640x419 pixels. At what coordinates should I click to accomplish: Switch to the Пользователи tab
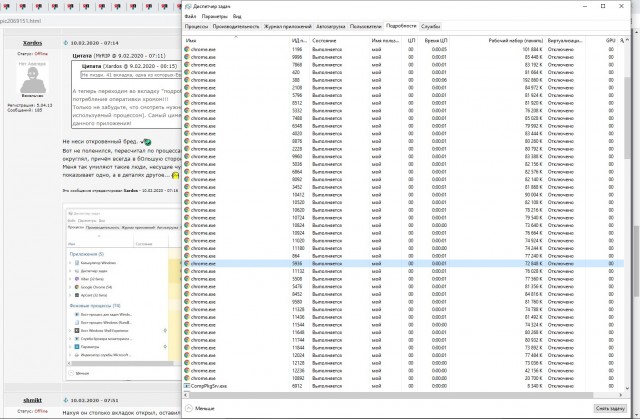pyautogui.click(x=365, y=27)
